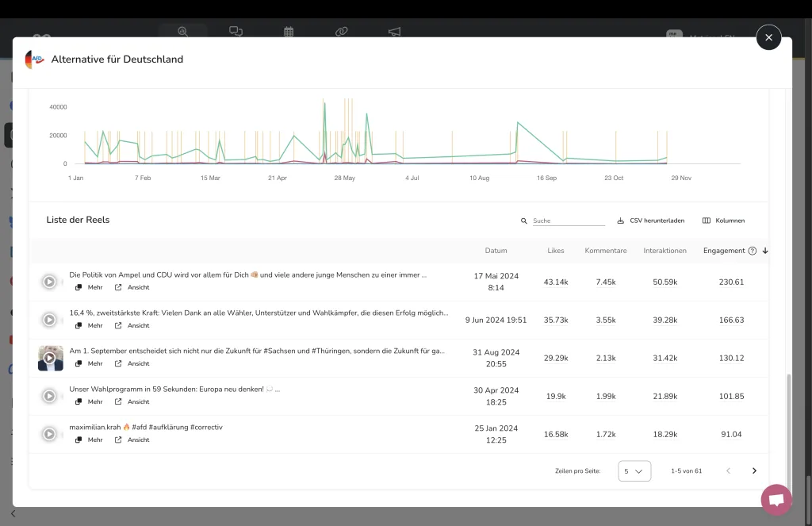The image size is (812, 526).
Task: Open the calendar icon in top navigation
Action: (289, 32)
